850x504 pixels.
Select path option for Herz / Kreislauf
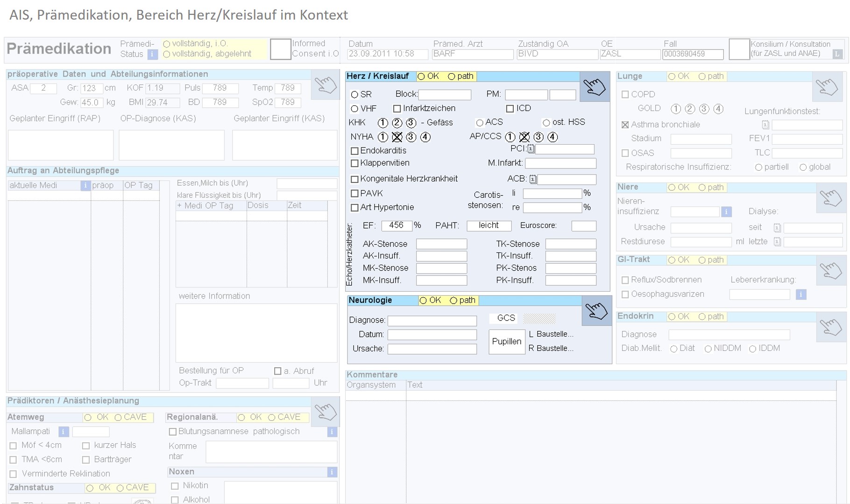click(x=451, y=77)
